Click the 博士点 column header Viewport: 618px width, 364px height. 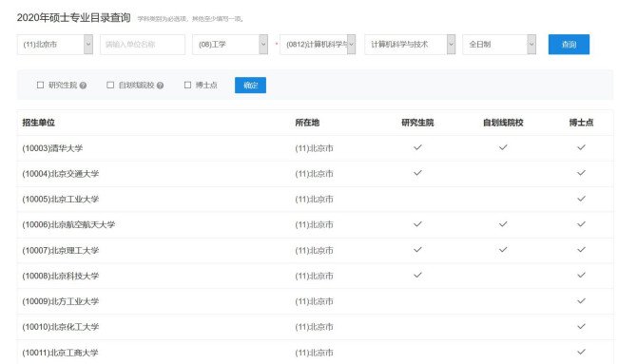pyautogui.click(x=581, y=123)
